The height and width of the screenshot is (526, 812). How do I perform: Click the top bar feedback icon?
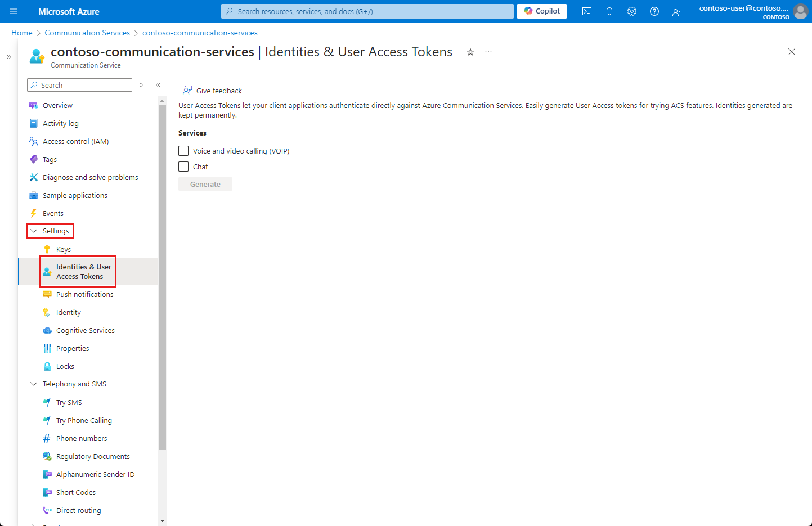click(x=677, y=11)
